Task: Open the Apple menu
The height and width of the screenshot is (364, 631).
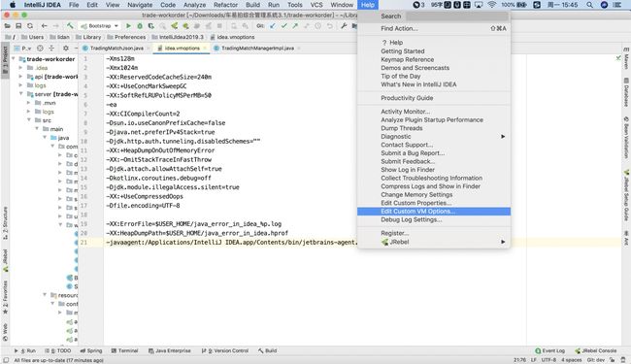Action: pyautogui.click(x=12, y=5)
